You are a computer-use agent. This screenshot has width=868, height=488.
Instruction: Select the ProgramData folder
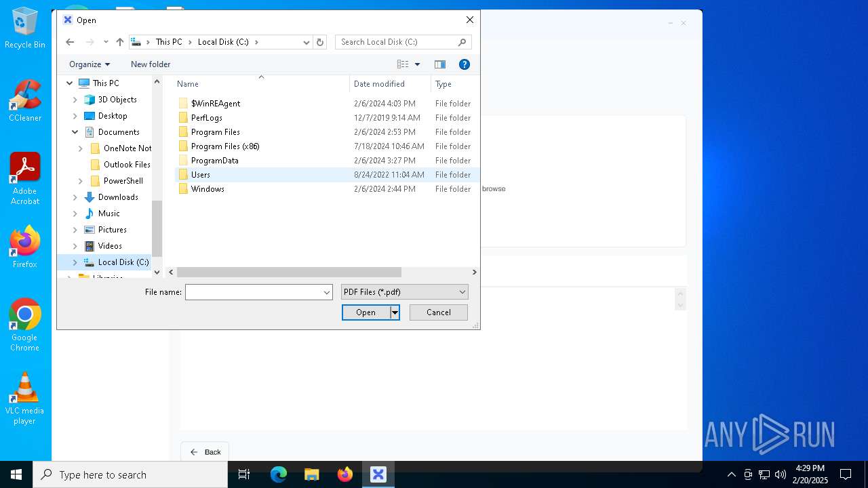(214, 161)
